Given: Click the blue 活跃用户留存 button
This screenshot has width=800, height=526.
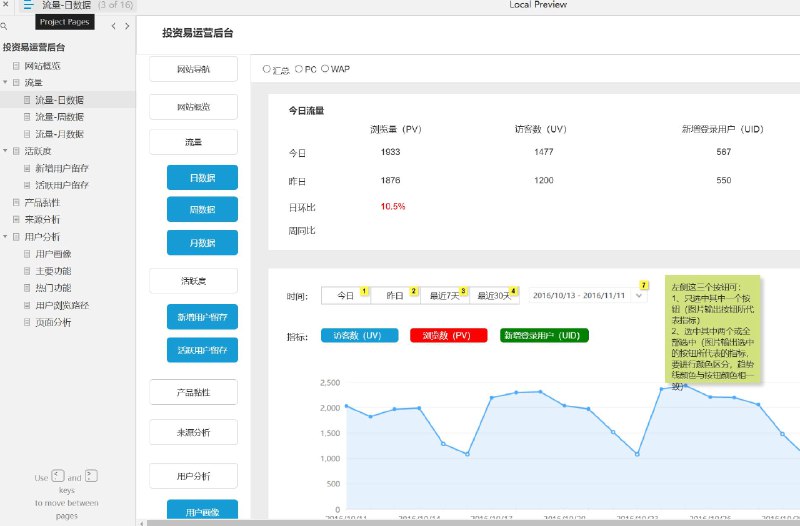Looking at the screenshot, I should coord(202,350).
